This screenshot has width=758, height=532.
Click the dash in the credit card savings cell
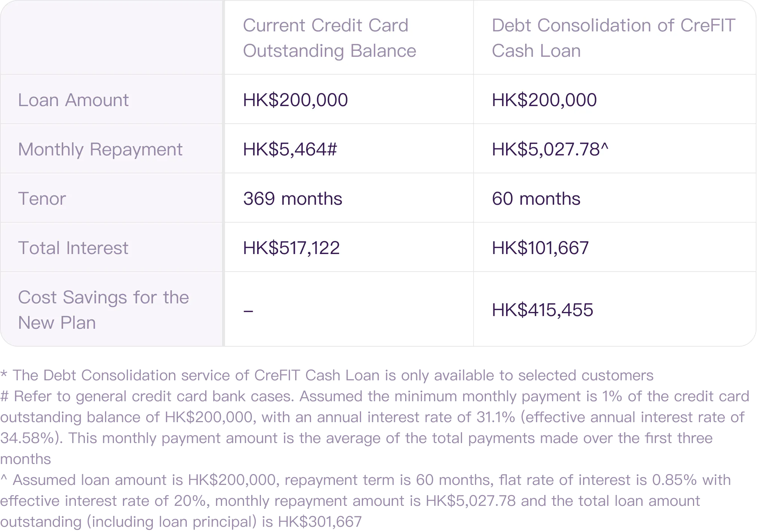tap(248, 311)
